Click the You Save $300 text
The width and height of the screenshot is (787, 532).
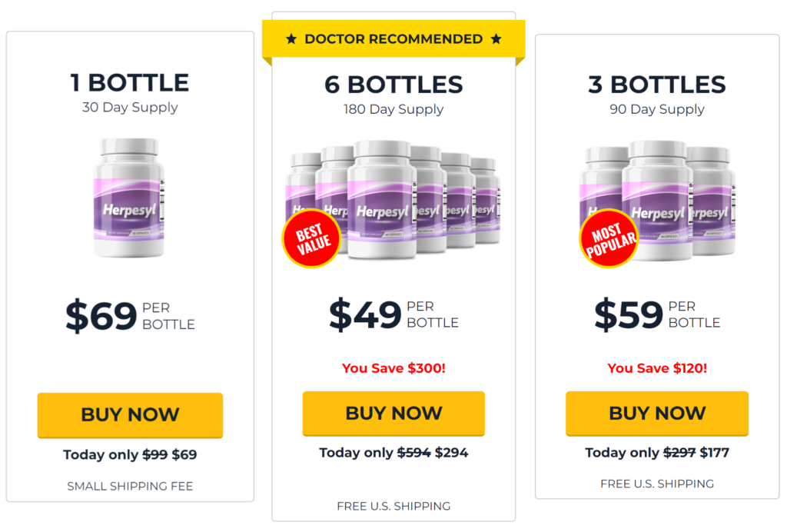click(x=393, y=368)
